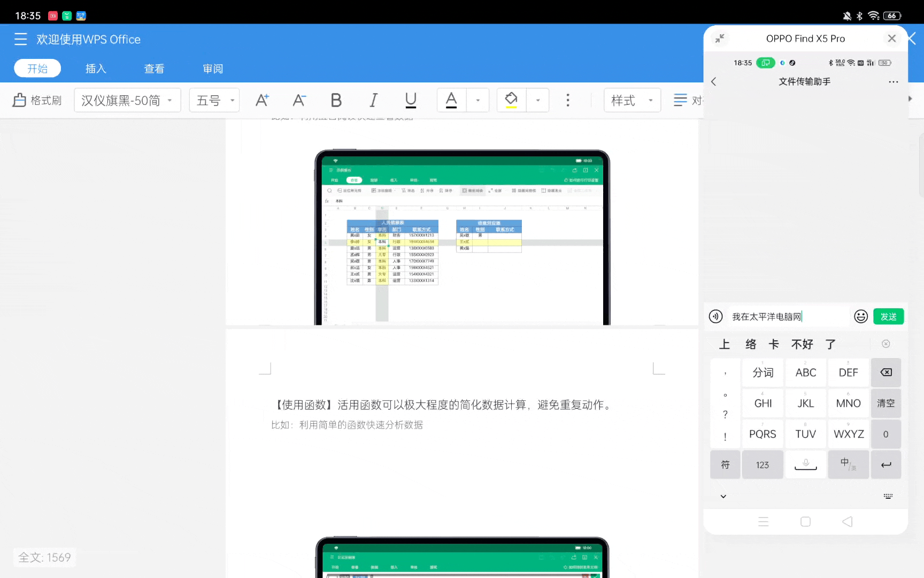Toggle Chinese/English input (中/英)
924x578 pixels.
[849, 465]
